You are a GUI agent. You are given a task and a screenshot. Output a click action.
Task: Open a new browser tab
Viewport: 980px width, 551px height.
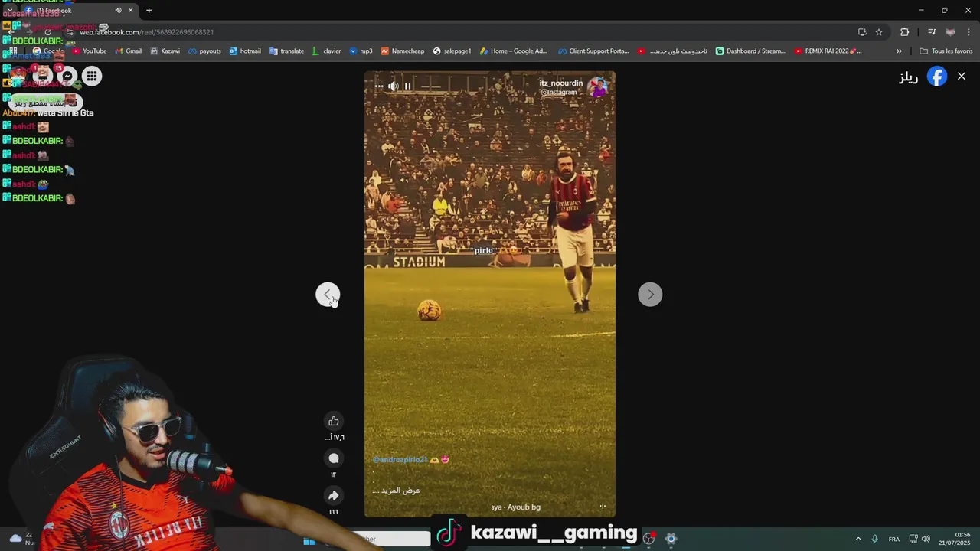pos(149,10)
